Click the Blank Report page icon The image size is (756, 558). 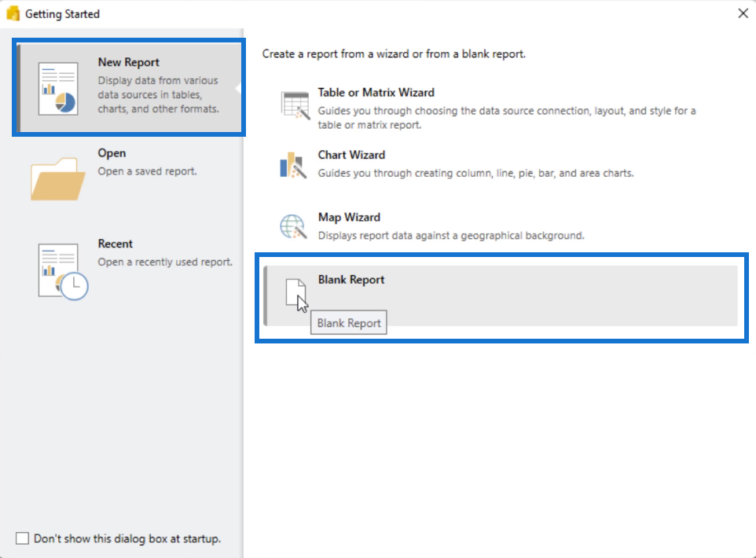[x=295, y=292]
